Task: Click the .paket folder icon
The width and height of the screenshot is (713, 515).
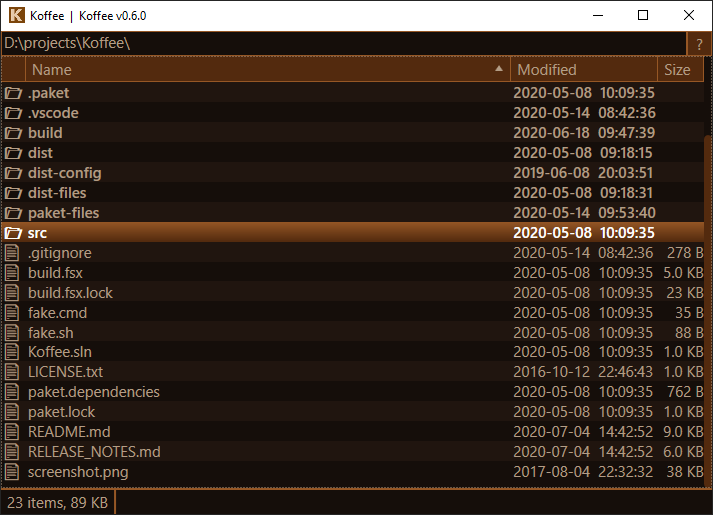Action: 13,93
